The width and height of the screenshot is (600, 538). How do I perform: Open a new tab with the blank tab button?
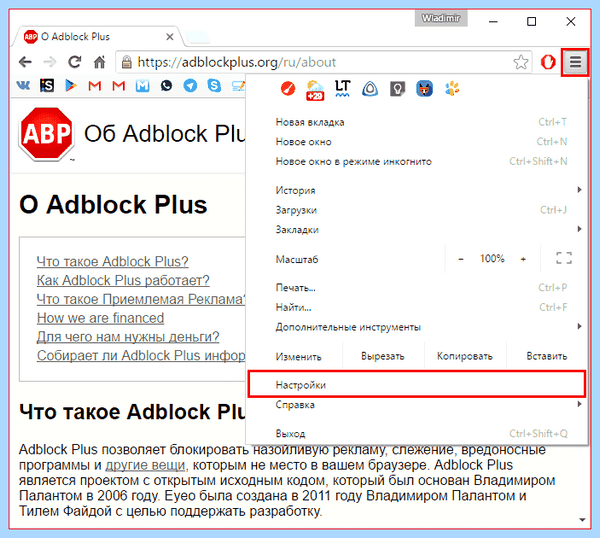(x=197, y=37)
